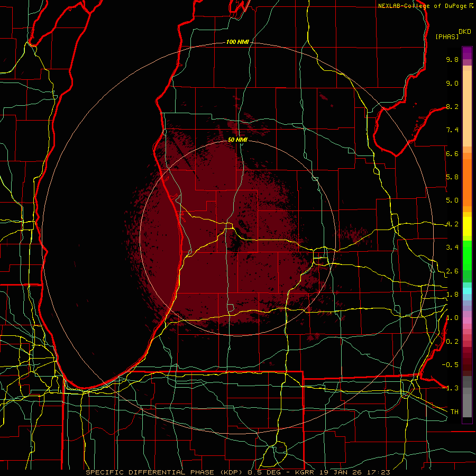476x476 pixels.
Task: Click the 'DKD' label above the color scale
Action: click(x=465, y=32)
